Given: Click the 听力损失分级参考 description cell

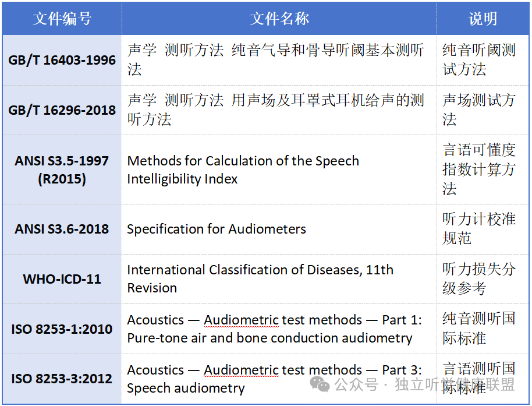Looking at the screenshot, I should pyautogui.click(x=483, y=279).
